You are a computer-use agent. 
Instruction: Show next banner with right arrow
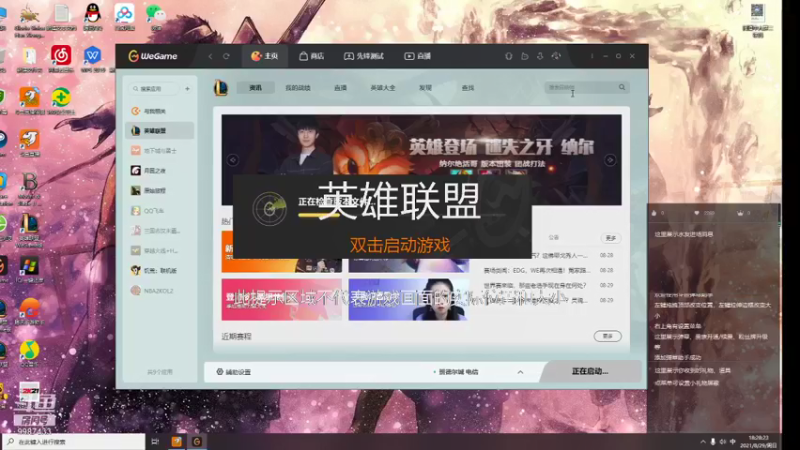[610, 160]
